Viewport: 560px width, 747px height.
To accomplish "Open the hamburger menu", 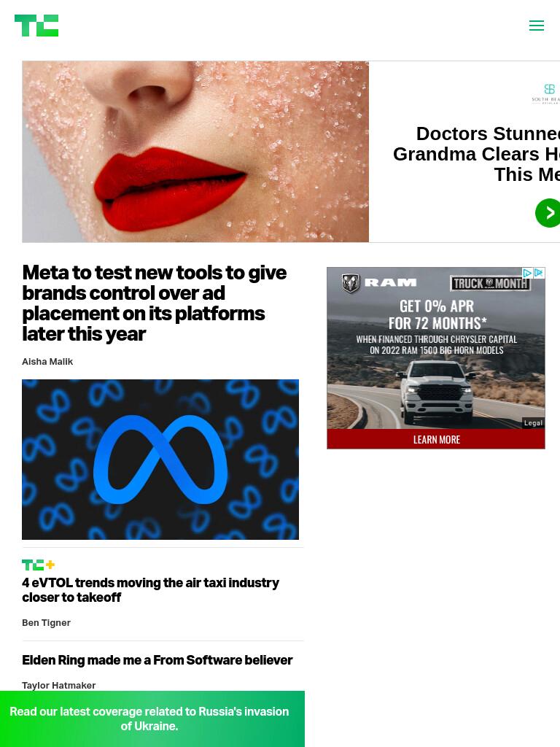I will [536, 26].
